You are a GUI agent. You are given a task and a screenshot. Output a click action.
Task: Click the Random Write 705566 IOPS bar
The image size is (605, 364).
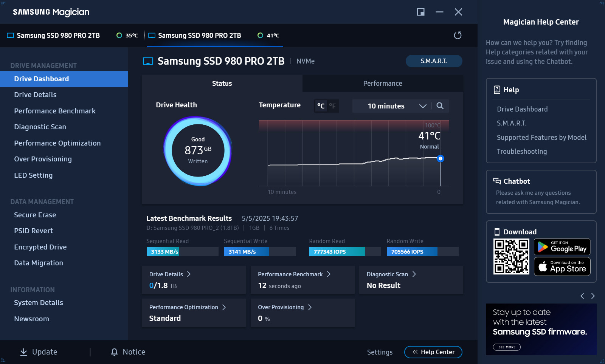[x=422, y=252]
